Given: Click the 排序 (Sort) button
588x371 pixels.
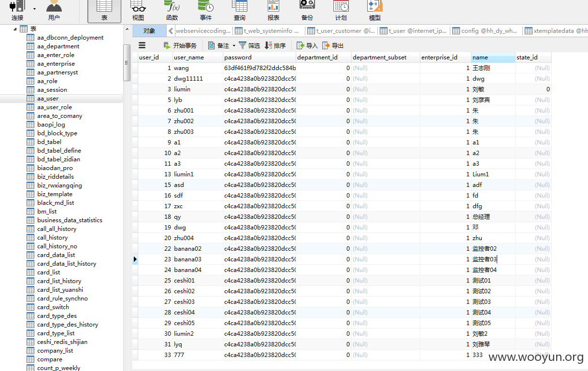Looking at the screenshot, I should (x=275, y=45).
